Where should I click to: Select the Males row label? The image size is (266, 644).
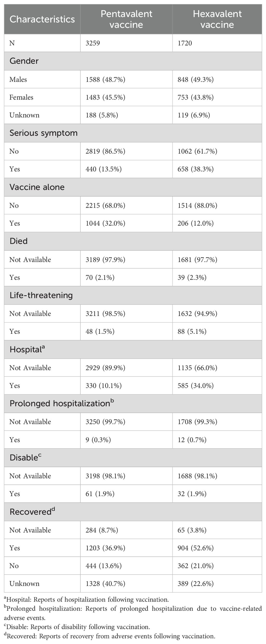pos(18,79)
